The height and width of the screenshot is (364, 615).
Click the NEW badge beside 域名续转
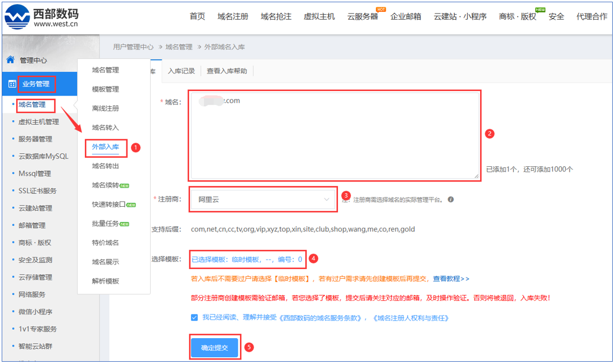pyautogui.click(x=125, y=186)
